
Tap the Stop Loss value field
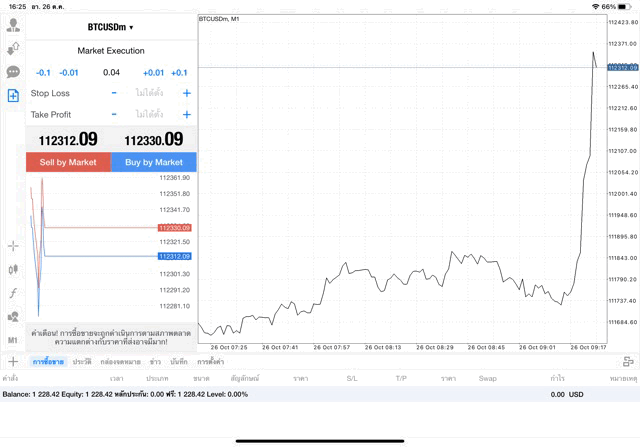[x=149, y=93]
